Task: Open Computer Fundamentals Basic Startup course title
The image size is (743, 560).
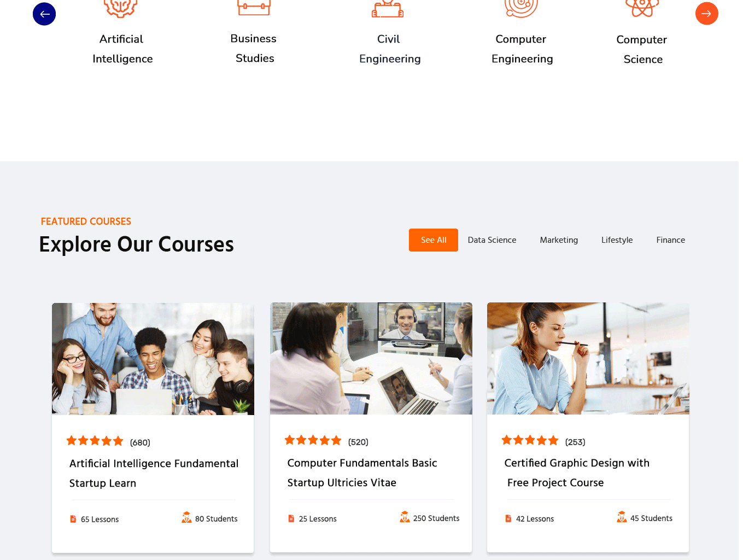Action: pos(362,473)
